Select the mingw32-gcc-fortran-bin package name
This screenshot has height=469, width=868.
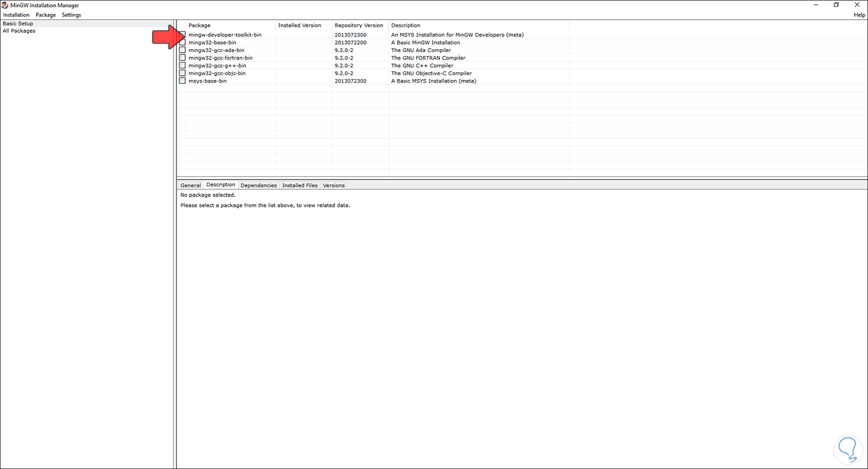220,58
